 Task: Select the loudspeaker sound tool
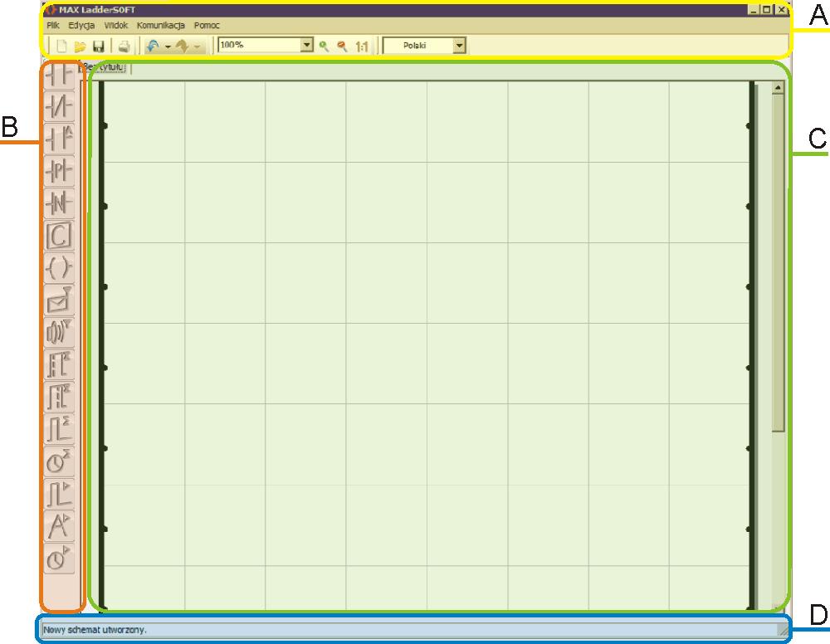(59, 332)
